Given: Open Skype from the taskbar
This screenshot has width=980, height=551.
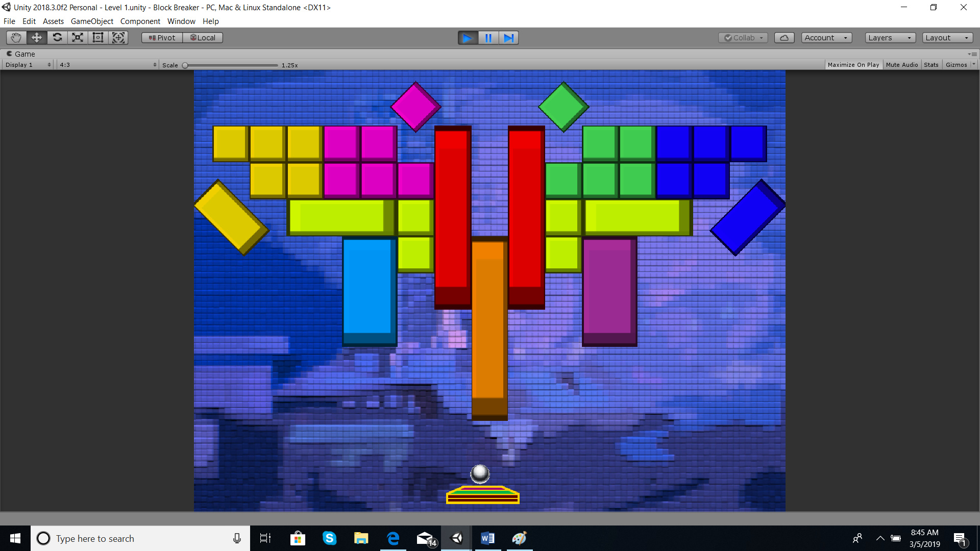Looking at the screenshot, I should [x=329, y=538].
